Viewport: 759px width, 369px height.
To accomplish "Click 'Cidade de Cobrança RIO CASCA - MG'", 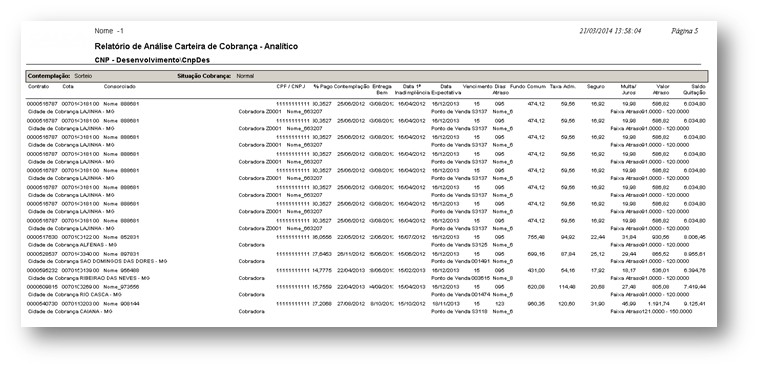I will point(75,294).
